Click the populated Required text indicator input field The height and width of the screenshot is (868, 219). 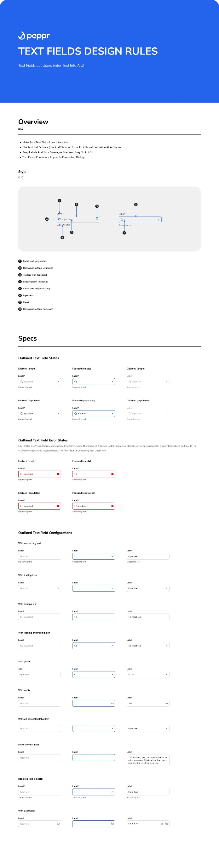pyautogui.click(x=148, y=792)
